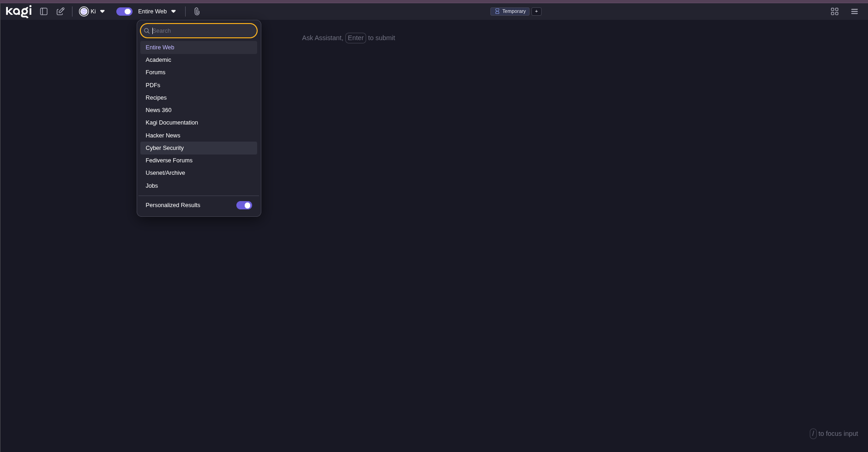Turn off Personalized Results toggle

tap(244, 205)
